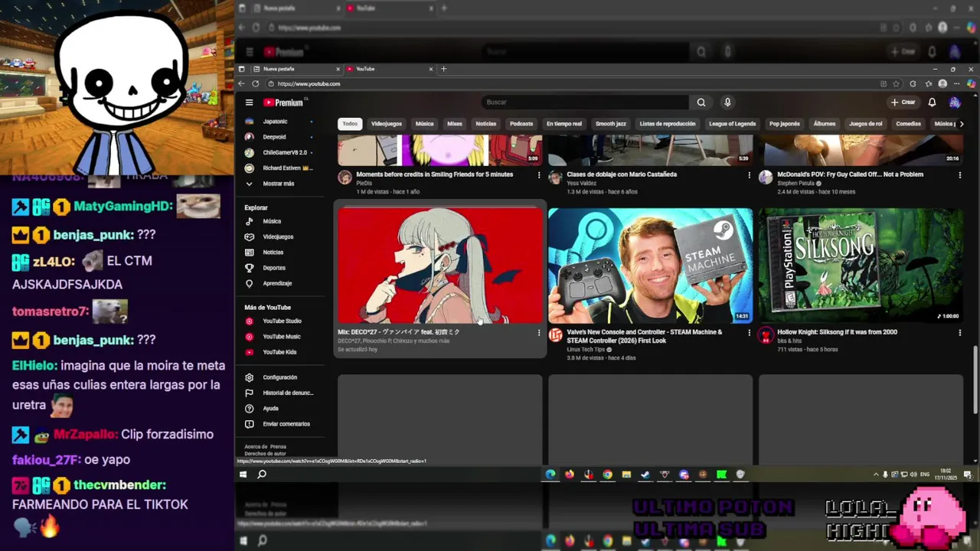Focus the Buscar search field
The image size is (980, 551).
coord(586,103)
